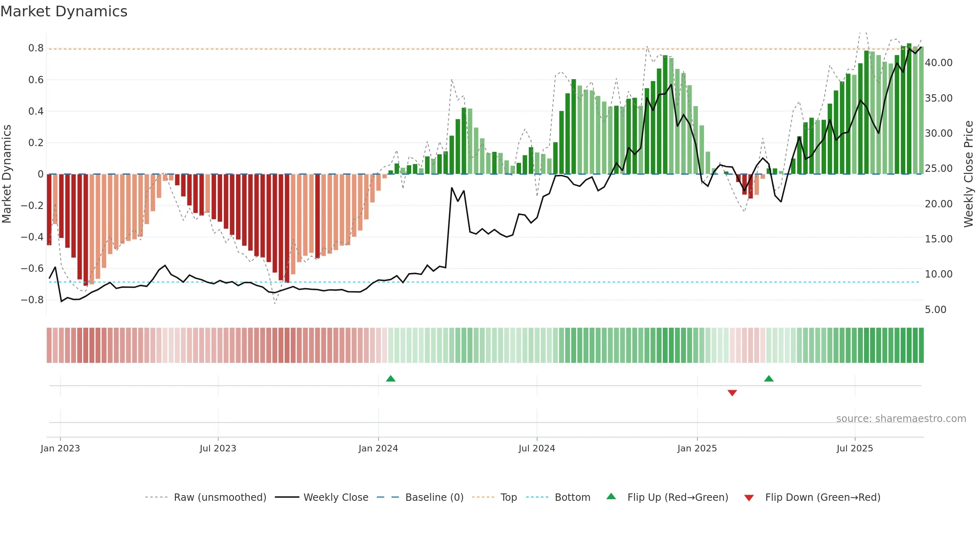
Task: Click the 10.00 right axis price label
Action: tap(939, 274)
